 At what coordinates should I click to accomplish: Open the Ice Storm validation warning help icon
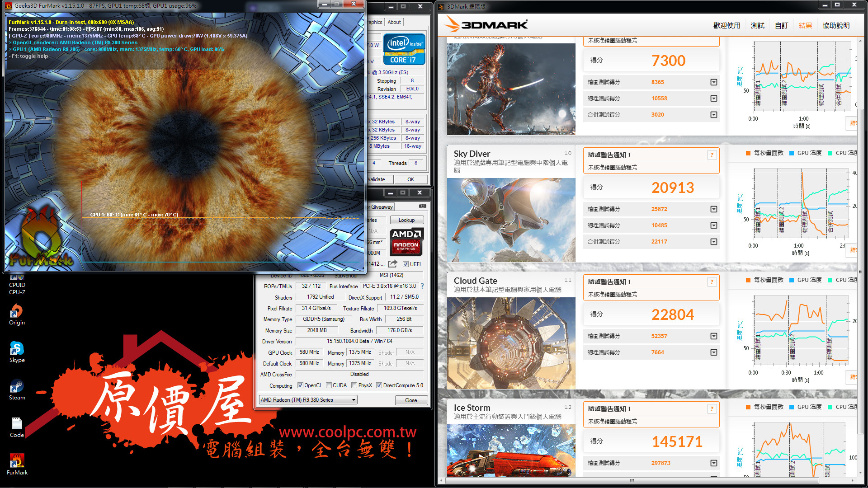[x=712, y=409]
